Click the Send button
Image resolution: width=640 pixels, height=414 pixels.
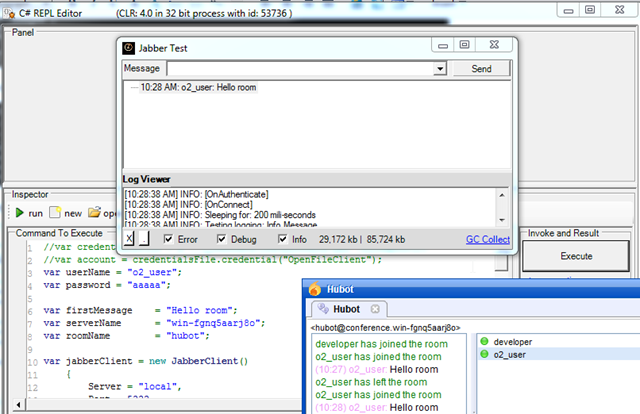click(x=482, y=69)
